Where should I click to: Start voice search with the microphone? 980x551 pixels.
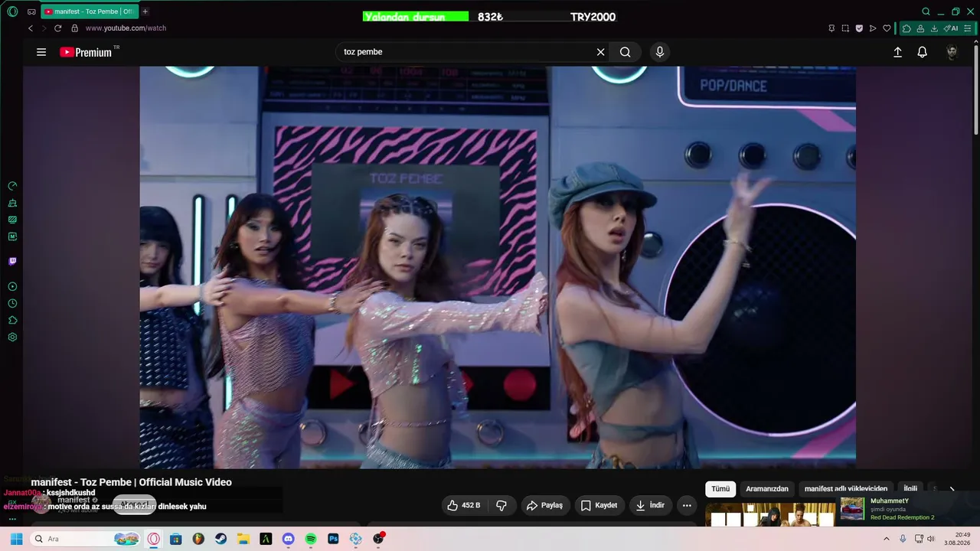point(660,52)
